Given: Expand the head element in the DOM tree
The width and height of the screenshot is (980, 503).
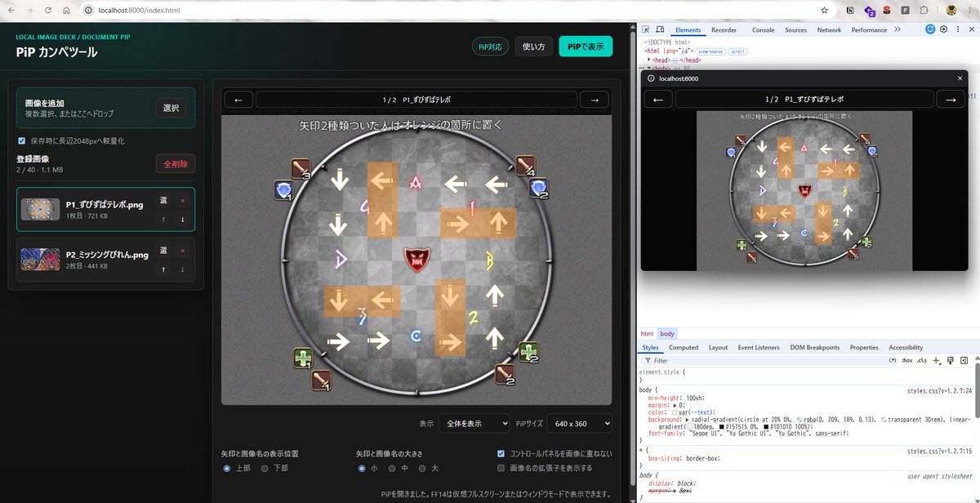Looking at the screenshot, I should click(648, 60).
